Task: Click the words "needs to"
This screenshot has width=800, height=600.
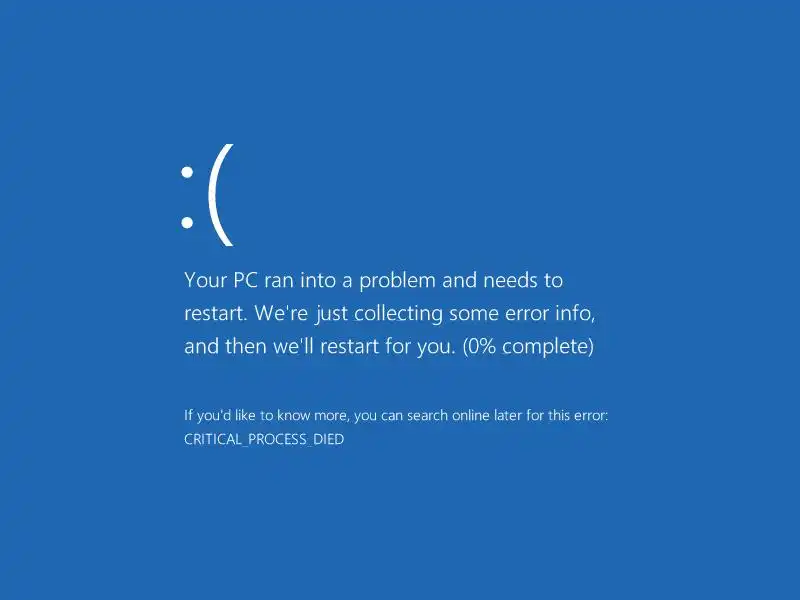Action: (x=523, y=280)
